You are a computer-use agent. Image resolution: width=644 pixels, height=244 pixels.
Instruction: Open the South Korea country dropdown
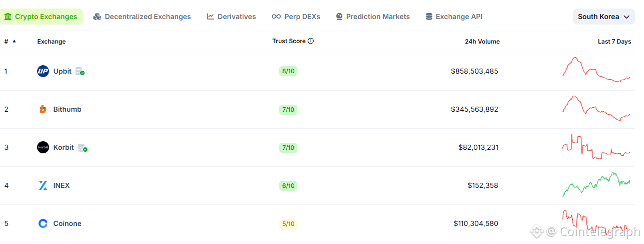(604, 17)
